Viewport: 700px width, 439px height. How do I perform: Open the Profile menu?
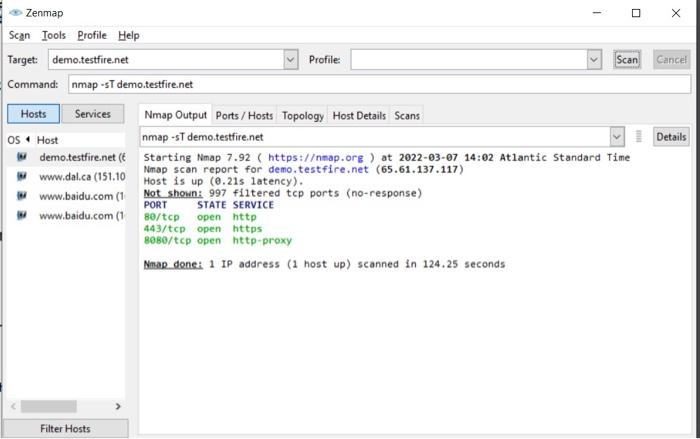coord(92,35)
